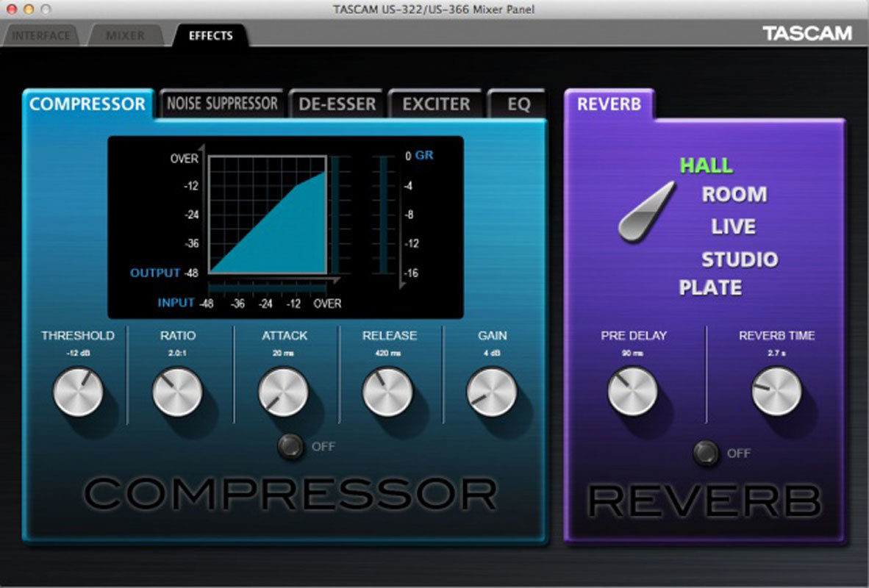Click the compressor Gain knob

492,392
